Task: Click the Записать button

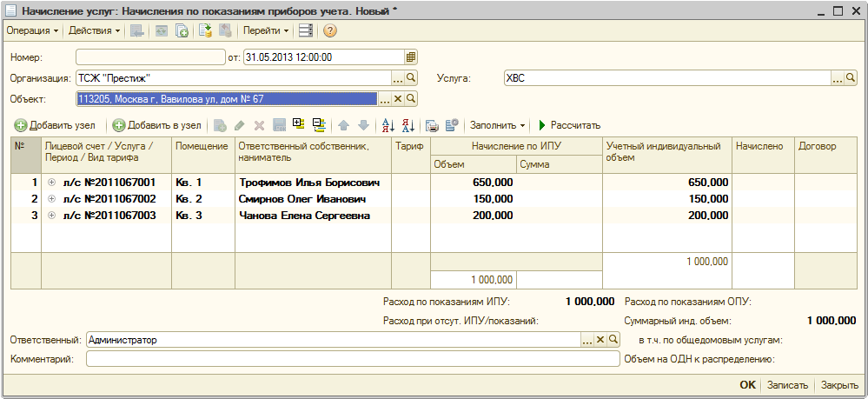Action: pos(788,385)
